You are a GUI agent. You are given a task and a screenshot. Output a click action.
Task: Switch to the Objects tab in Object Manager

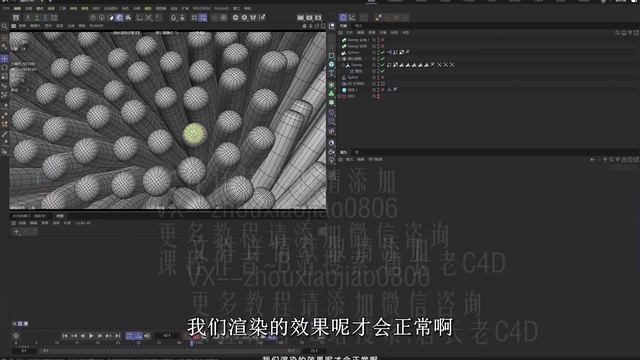pyautogui.click(x=344, y=26)
